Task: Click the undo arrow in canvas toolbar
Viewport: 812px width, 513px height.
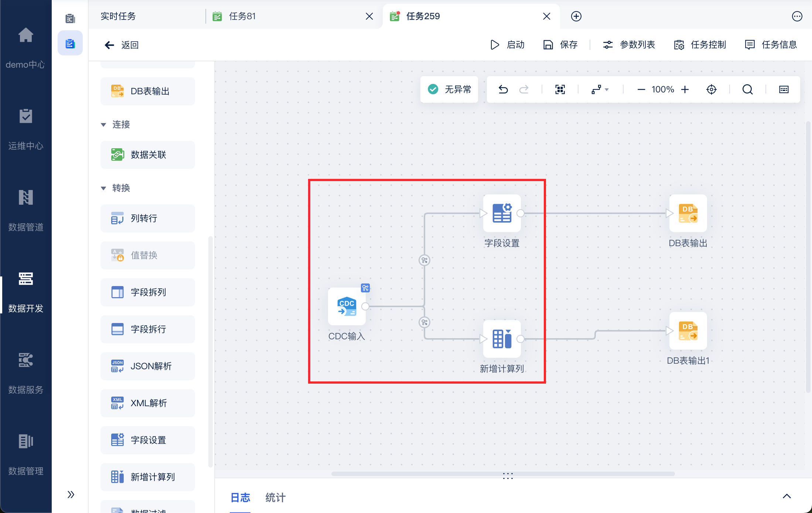Action: [503, 89]
